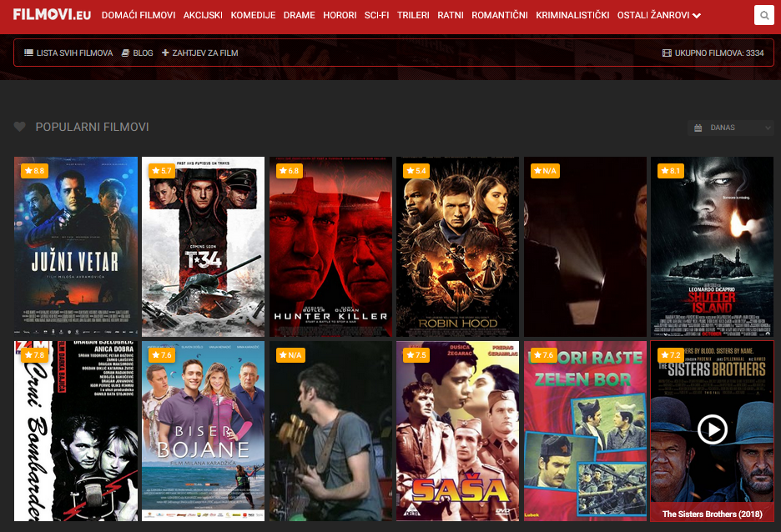Screen dimensions: 781x532
Task: Browse the Horori genre
Action: tap(340, 16)
